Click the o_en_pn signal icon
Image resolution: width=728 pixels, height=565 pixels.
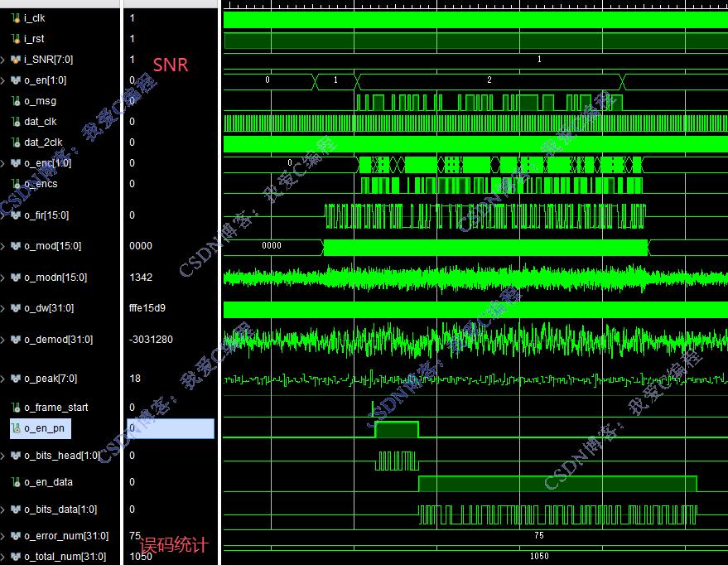pyautogui.click(x=16, y=428)
